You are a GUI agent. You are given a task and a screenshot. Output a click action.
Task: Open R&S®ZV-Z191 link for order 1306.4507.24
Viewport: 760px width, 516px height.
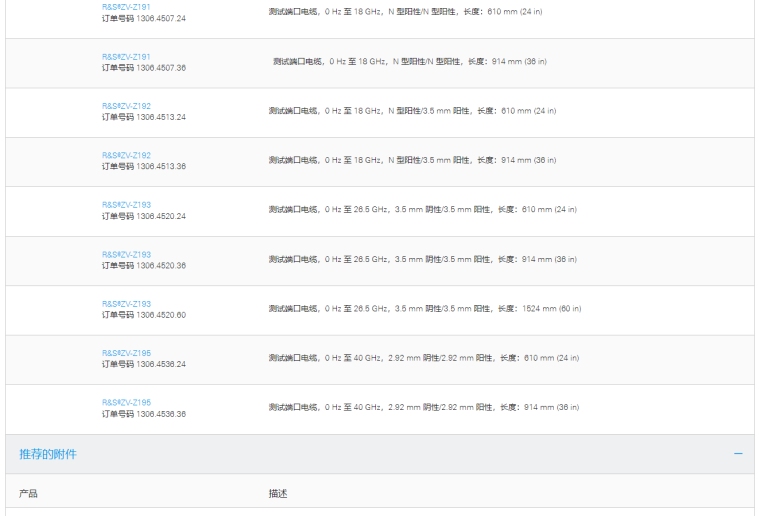tap(126, 7)
